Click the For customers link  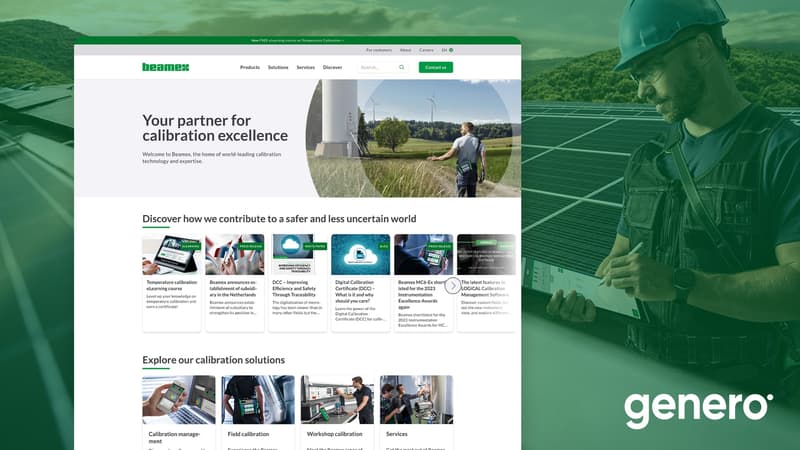point(379,50)
